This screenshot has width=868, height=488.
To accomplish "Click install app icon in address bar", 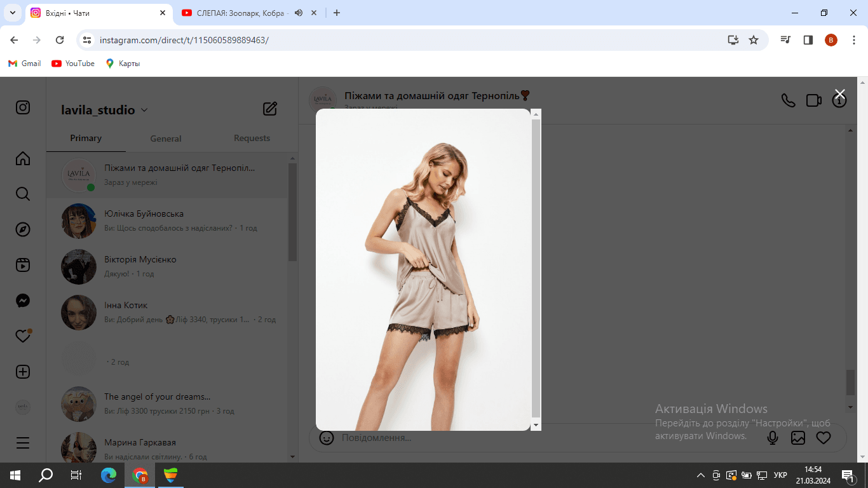I will tap(733, 40).
